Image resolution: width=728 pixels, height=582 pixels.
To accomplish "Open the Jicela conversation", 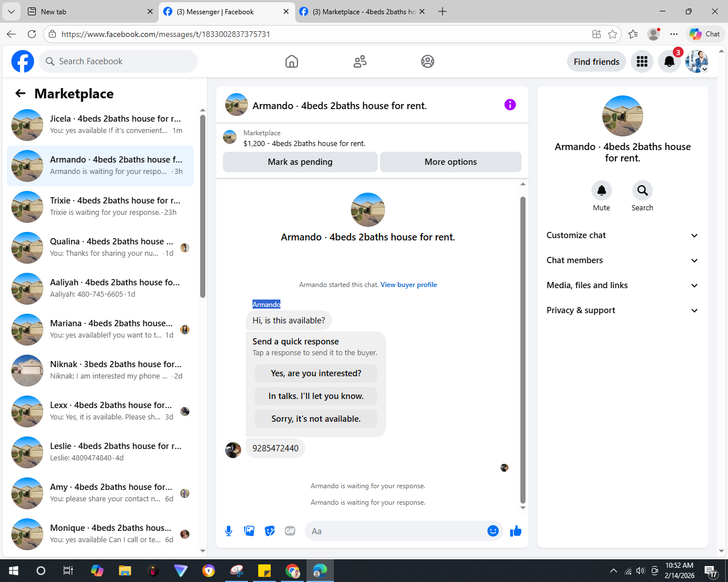I will pos(100,125).
